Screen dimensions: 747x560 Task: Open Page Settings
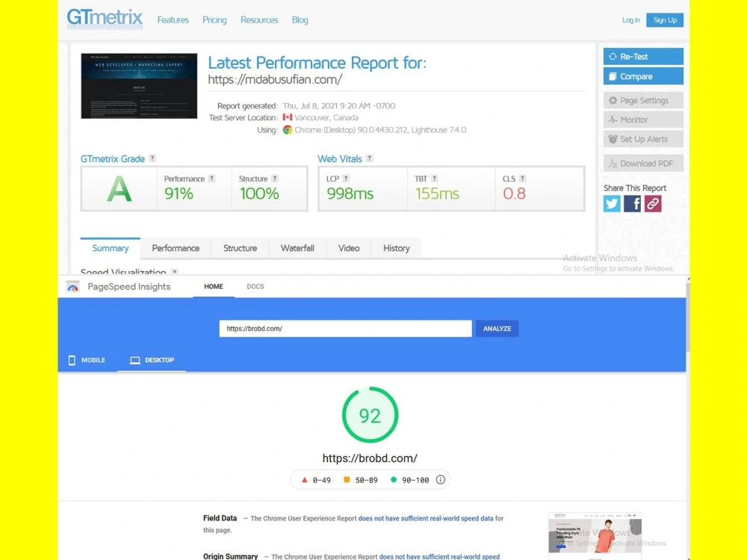pos(643,101)
